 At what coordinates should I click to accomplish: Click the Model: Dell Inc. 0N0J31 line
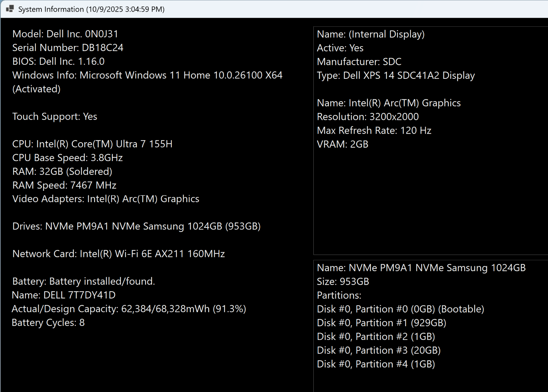tap(65, 34)
